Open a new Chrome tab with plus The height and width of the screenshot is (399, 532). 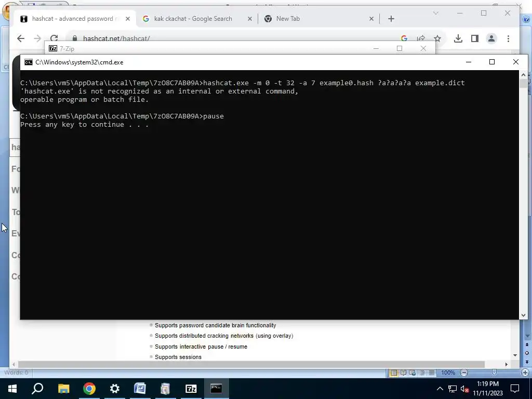tap(391, 19)
